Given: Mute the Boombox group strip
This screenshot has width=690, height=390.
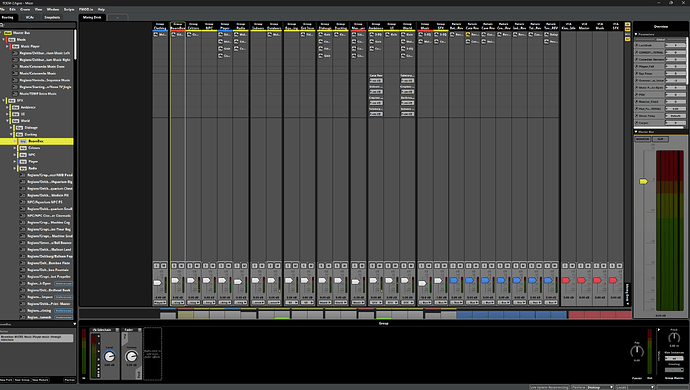Looking at the screenshot, I should pyautogui.click(x=181, y=265).
